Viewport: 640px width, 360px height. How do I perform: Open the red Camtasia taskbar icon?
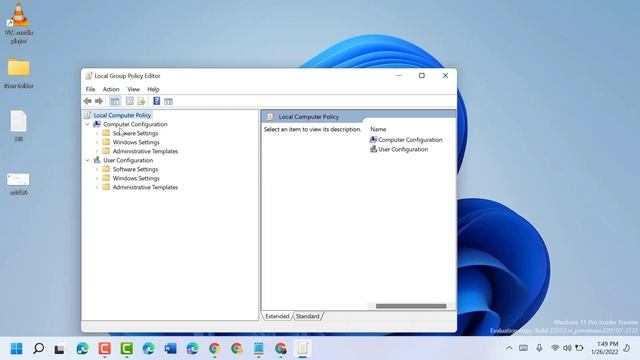click(x=104, y=349)
